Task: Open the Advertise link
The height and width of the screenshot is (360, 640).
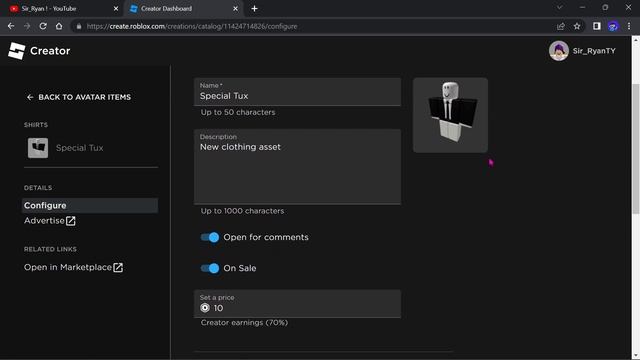Action: tap(50, 221)
